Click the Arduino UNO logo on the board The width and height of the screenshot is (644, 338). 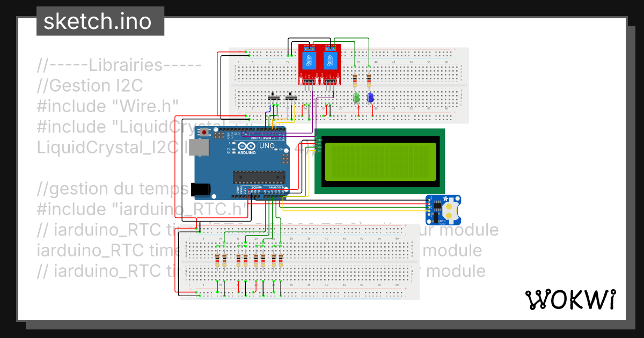257,148
